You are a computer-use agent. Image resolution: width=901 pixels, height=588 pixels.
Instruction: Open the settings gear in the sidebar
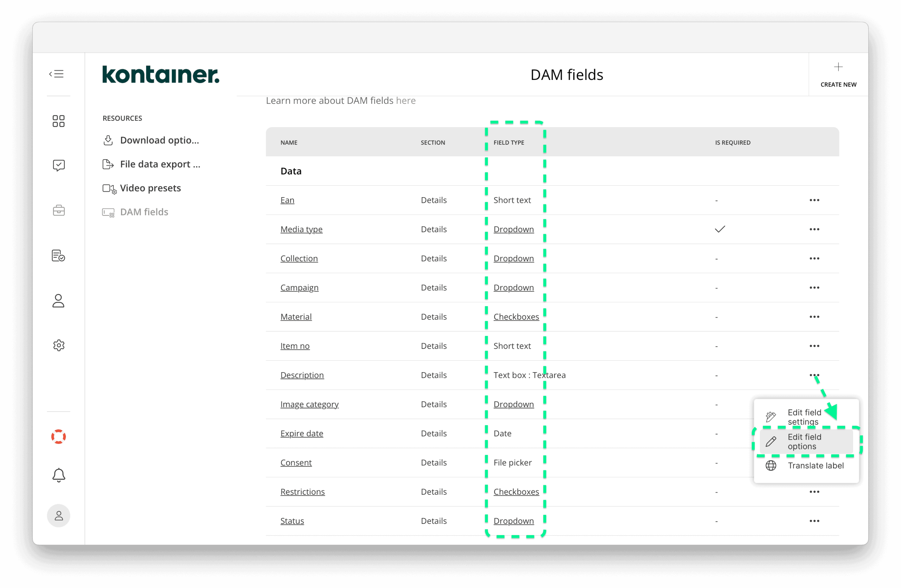coord(59,345)
